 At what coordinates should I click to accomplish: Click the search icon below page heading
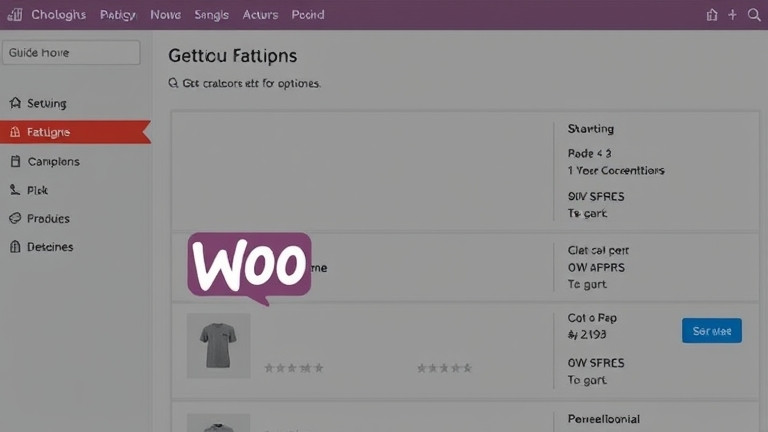173,83
